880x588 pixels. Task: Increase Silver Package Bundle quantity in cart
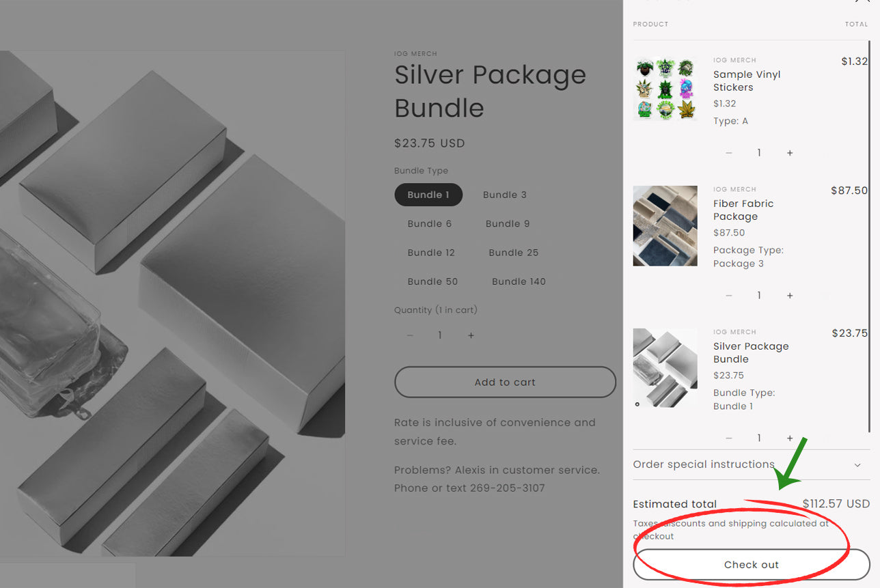click(x=790, y=438)
